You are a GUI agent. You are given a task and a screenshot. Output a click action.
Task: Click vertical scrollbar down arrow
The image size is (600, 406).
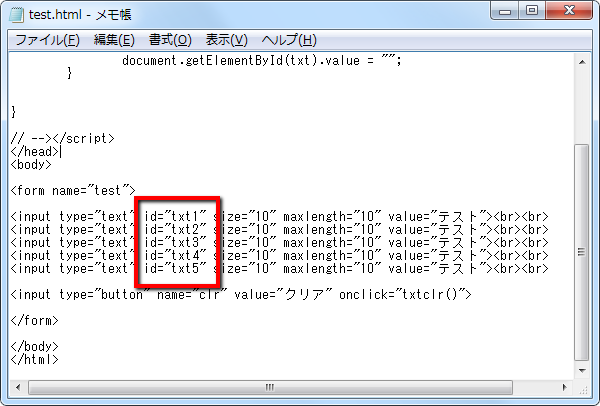582,370
